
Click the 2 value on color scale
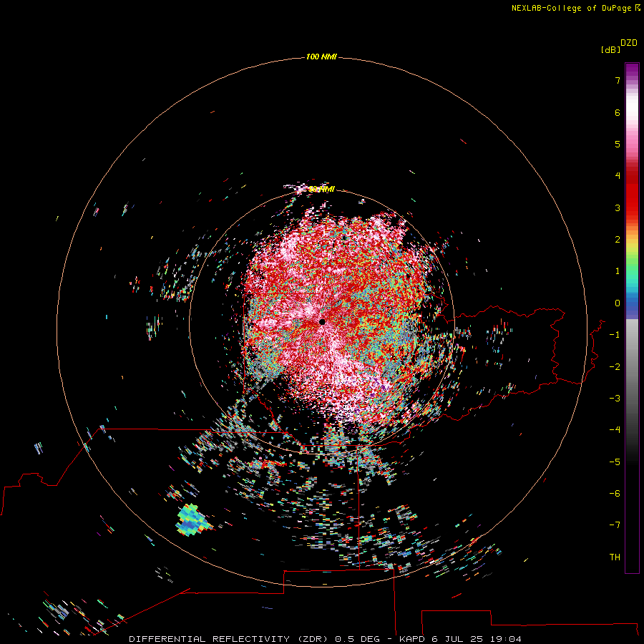618,240
